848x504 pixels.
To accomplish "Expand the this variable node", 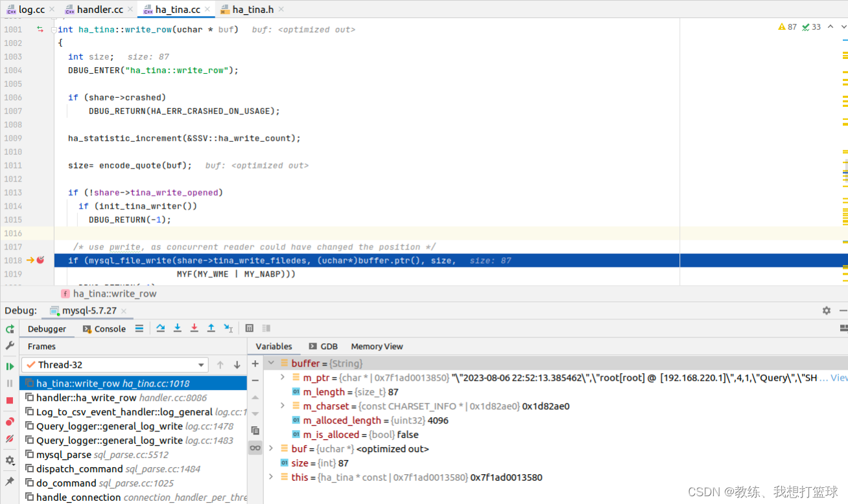I will (x=271, y=477).
